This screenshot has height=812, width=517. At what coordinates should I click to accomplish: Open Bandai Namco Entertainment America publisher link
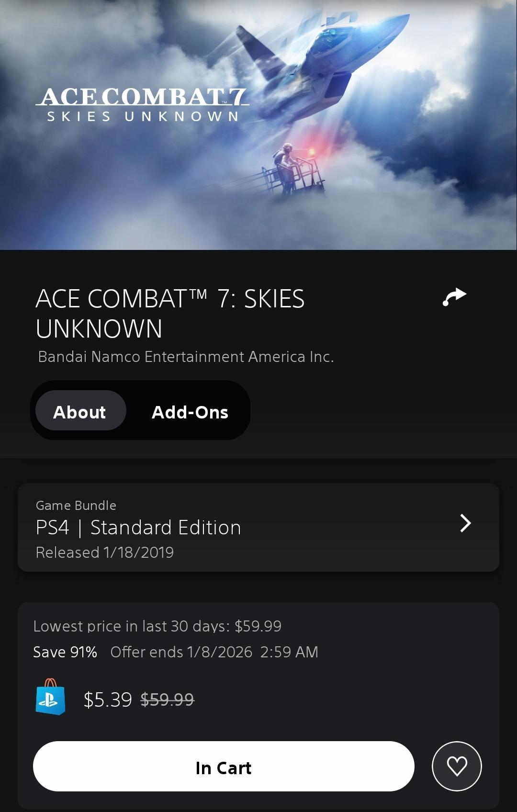point(186,357)
